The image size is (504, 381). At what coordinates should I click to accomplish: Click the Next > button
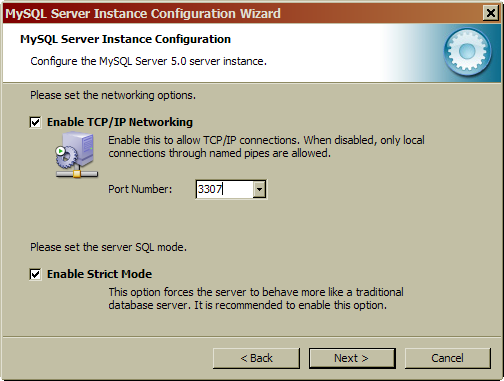click(x=352, y=358)
